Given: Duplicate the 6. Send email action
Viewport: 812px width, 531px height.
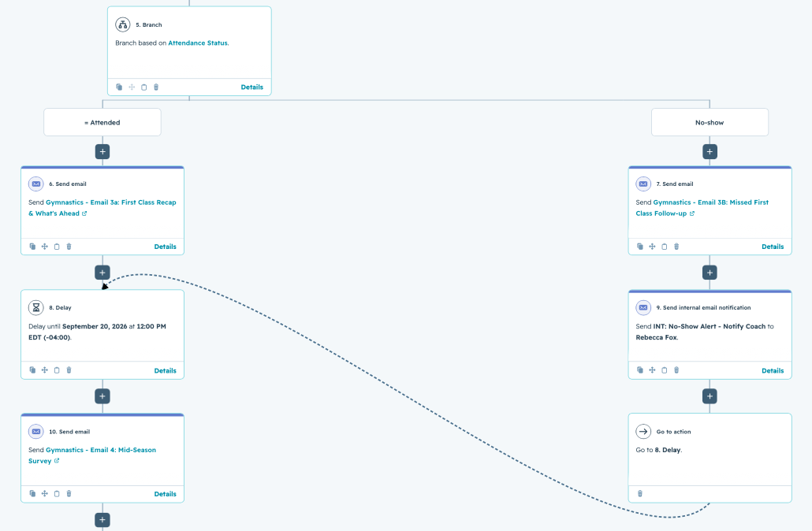Looking at the screenshot, I should 32,247.
